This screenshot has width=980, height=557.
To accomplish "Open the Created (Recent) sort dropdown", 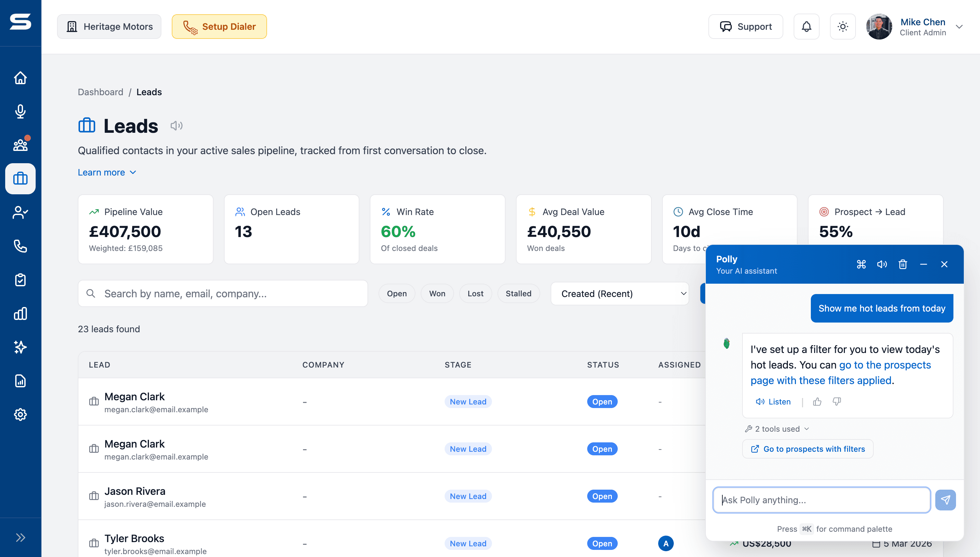I will pos(619,293).
